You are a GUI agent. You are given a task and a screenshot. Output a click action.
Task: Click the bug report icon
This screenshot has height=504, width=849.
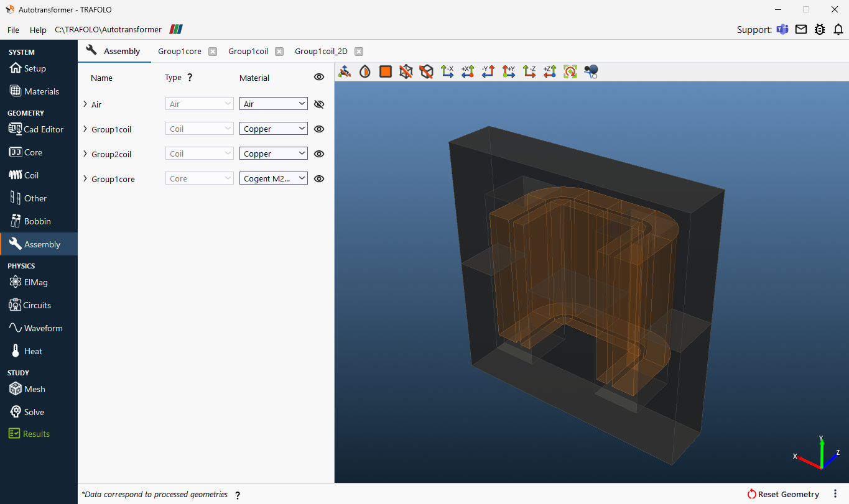point(820,29)
